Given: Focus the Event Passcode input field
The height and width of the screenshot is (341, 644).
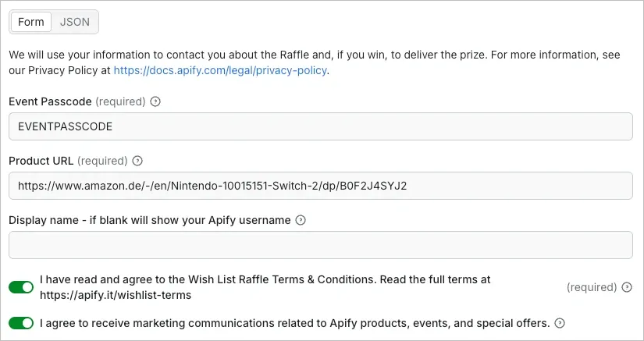Looking at the screenshot, I should pyautogui.click(x=320, y=126).
